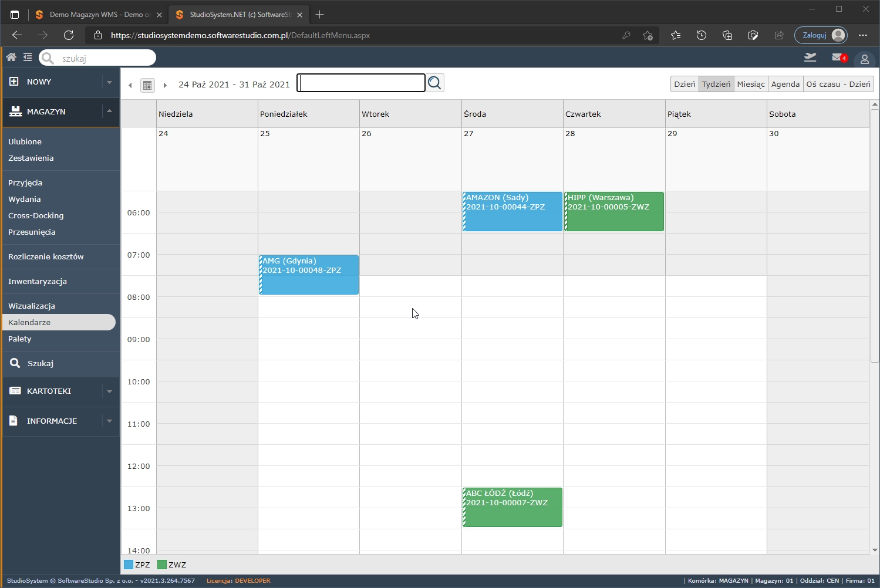The height and width of the screenshot is (588, 880).
Task: Open AMG (Gdynia) calendar event
Action: coord(309,275)
